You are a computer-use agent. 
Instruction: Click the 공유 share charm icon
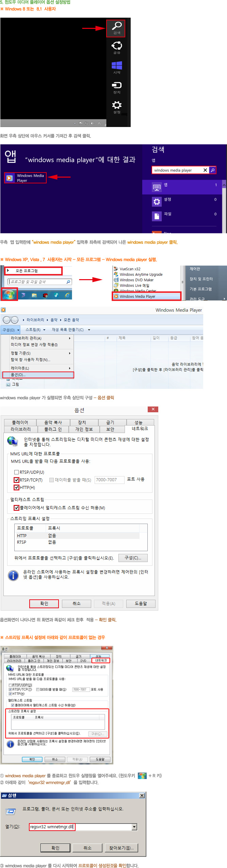coord(117,47)
